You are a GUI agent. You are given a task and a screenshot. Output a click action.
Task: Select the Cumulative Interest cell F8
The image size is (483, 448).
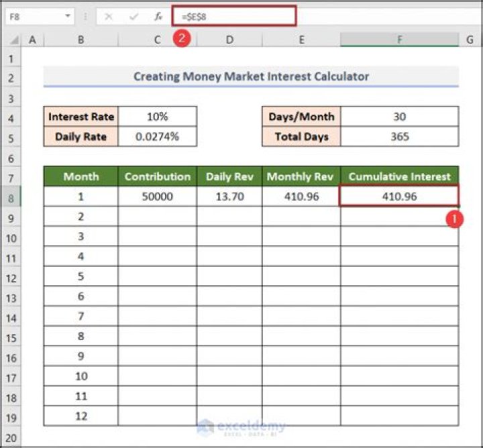tap(399, 197)
